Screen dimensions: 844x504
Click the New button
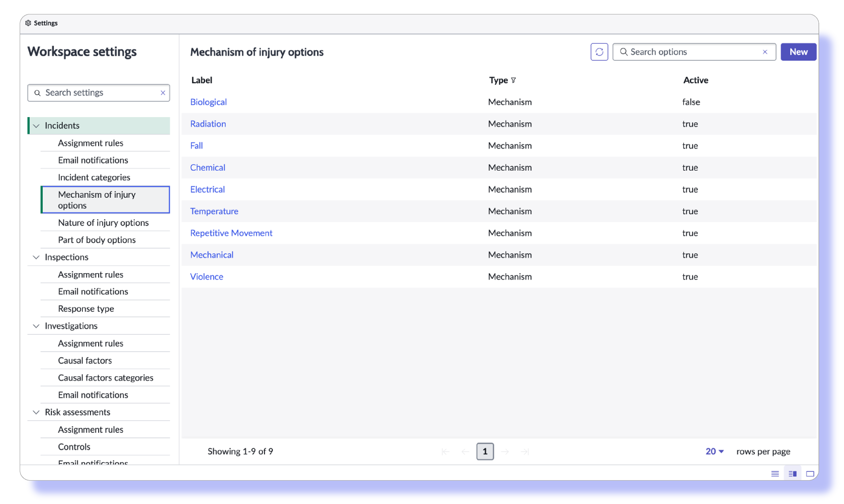coord(799,52)
